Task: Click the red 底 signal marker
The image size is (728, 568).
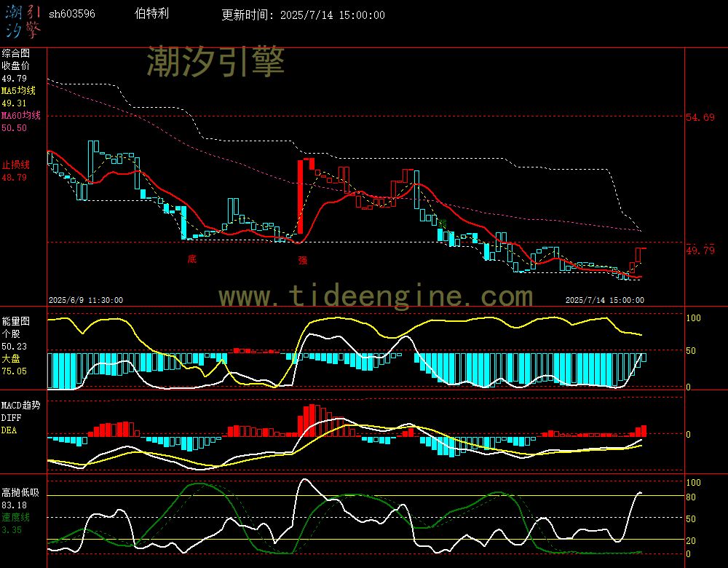Action: point(191,259)
